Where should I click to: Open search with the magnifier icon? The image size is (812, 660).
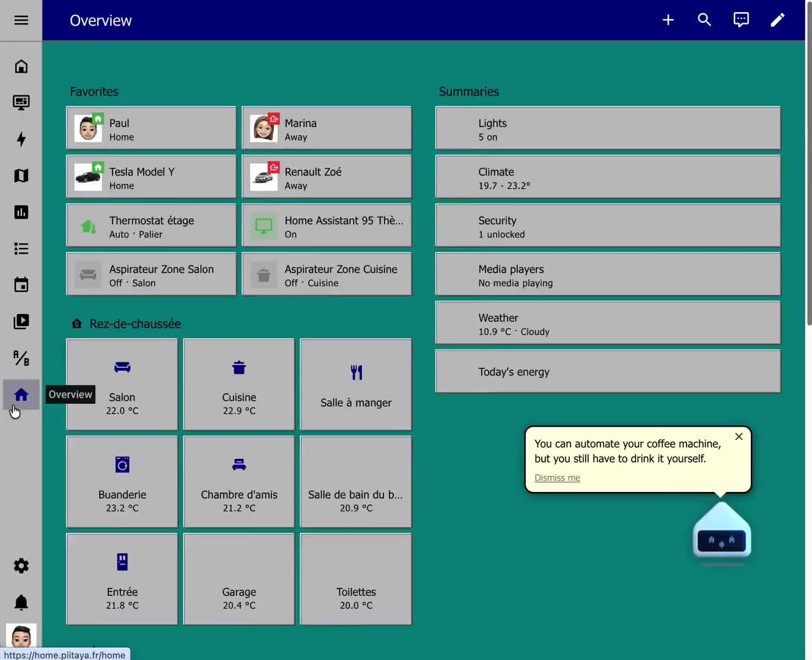click(704, 20)
